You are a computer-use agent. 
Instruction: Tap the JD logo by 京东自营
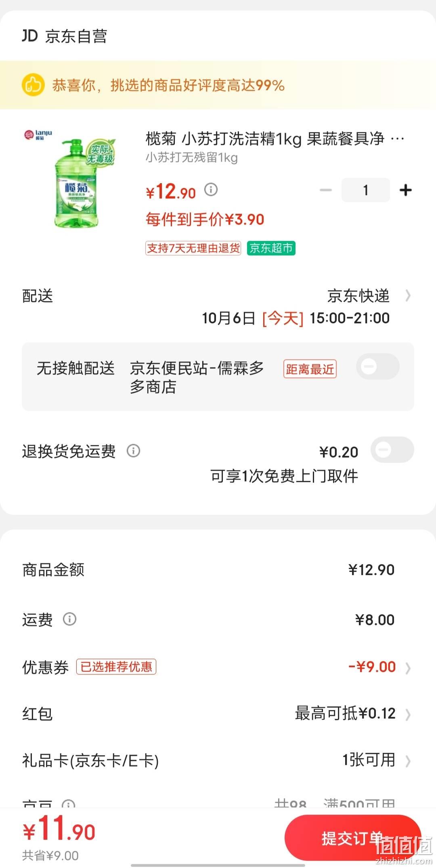pyautogui.click(x=29, y=36)
